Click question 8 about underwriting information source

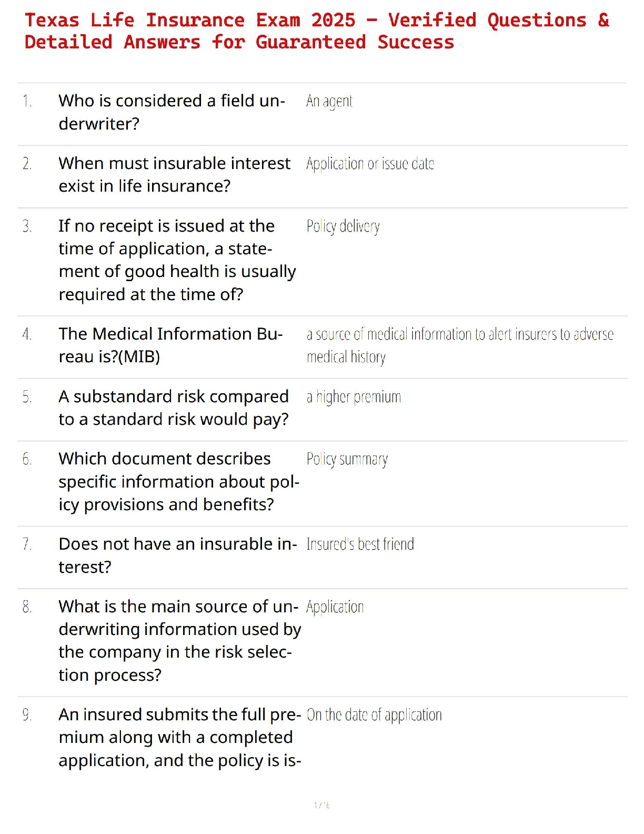click(x=179, y=640)
